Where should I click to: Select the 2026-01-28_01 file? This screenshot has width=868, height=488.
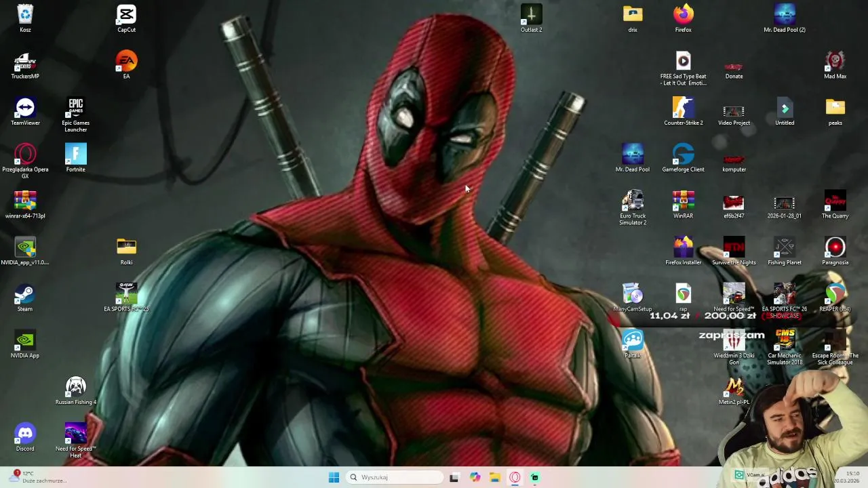pyautogui.click(x=785, y=205)
